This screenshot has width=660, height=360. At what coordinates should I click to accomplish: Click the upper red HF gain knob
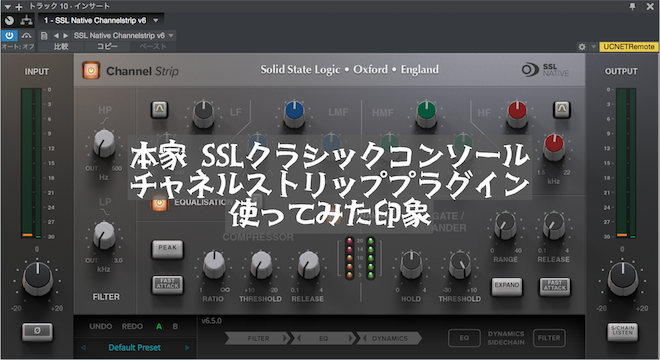click(518, 114)
